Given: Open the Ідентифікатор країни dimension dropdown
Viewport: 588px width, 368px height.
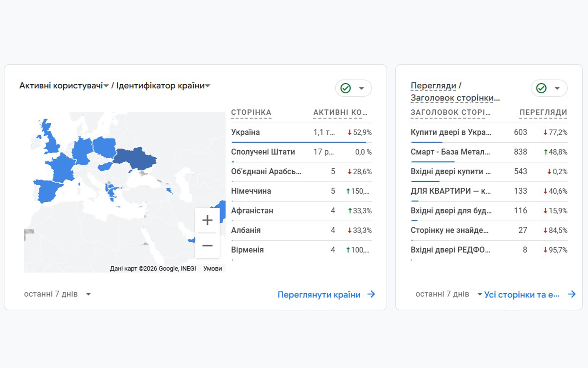Looking at the screenshot, I should coord(208,86).
